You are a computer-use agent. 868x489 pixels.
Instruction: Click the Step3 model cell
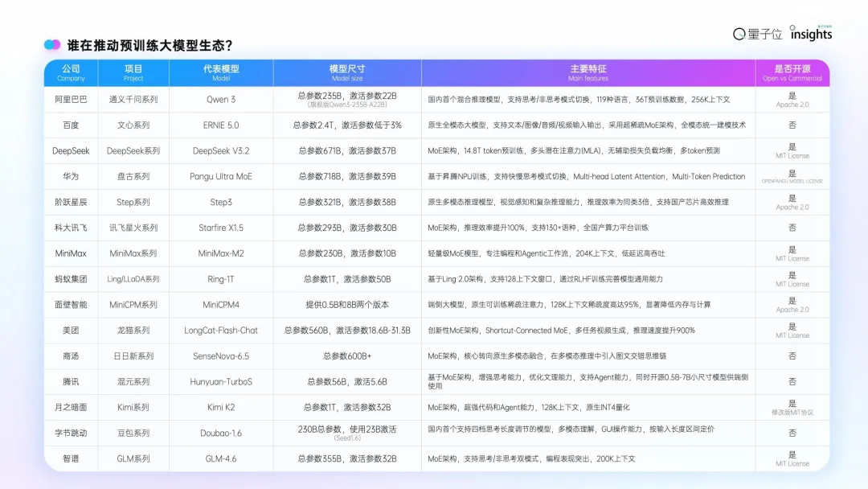tap(221, 202)
